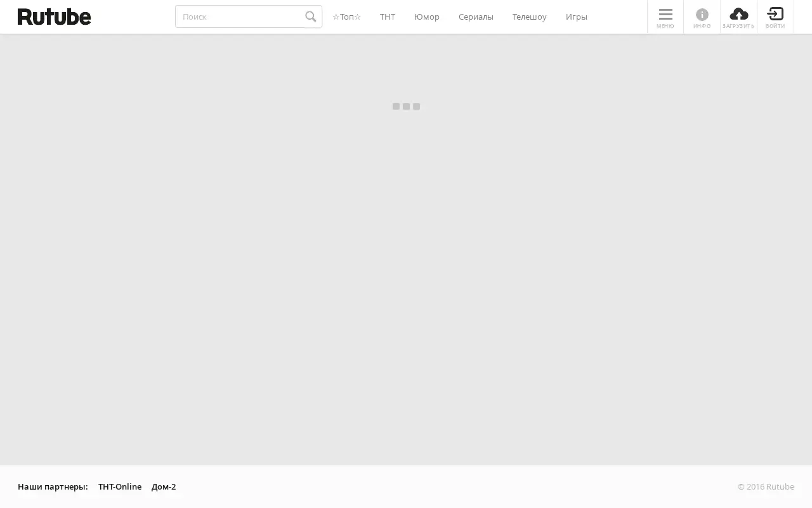Click the Войти login icon
This screenshot has width=812, height=508.
pos(775,13)
